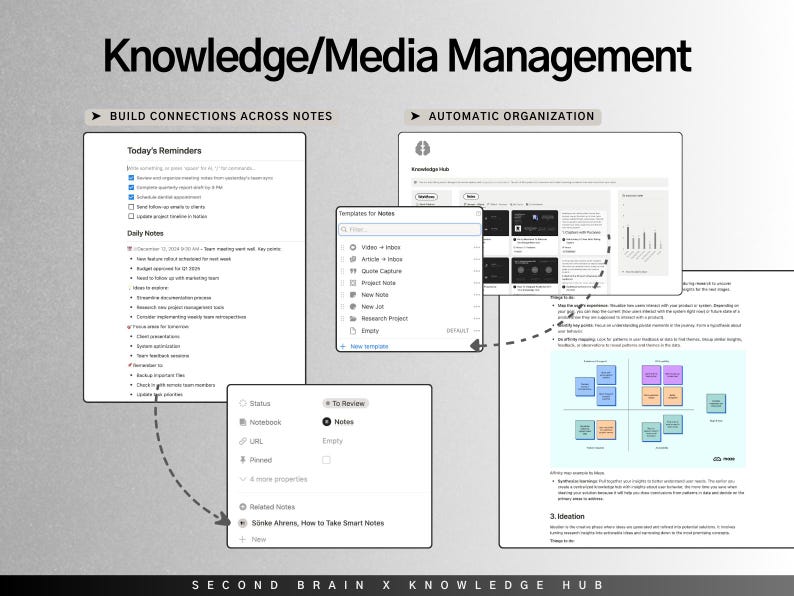This screenshot has width=794, height=596.
Task: Click Today's Reminders heading
Action: click(164, 150)
